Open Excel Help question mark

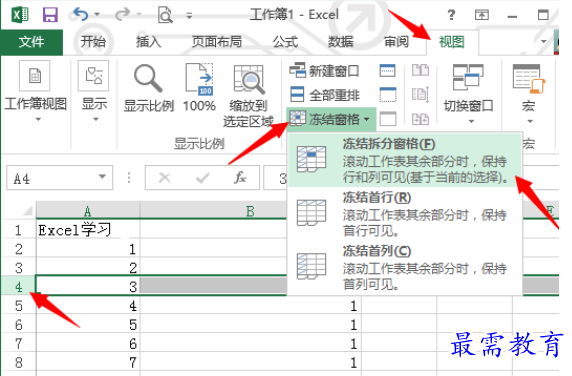pos(451,15)
